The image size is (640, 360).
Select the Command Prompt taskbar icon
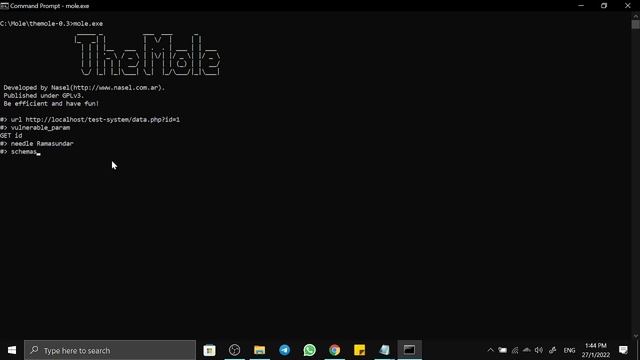click(409, 350)
